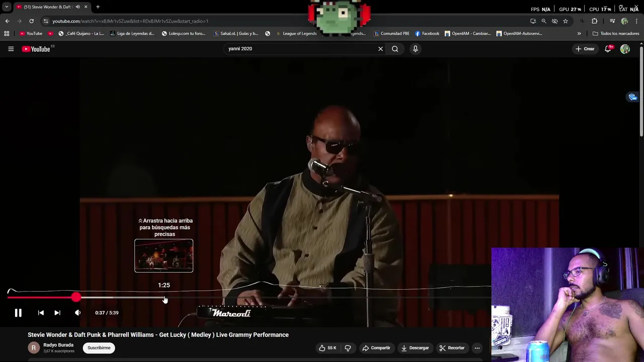Open the Liga de Leyendas bookmark
This screenshot has width=644, height=362.
132,34
